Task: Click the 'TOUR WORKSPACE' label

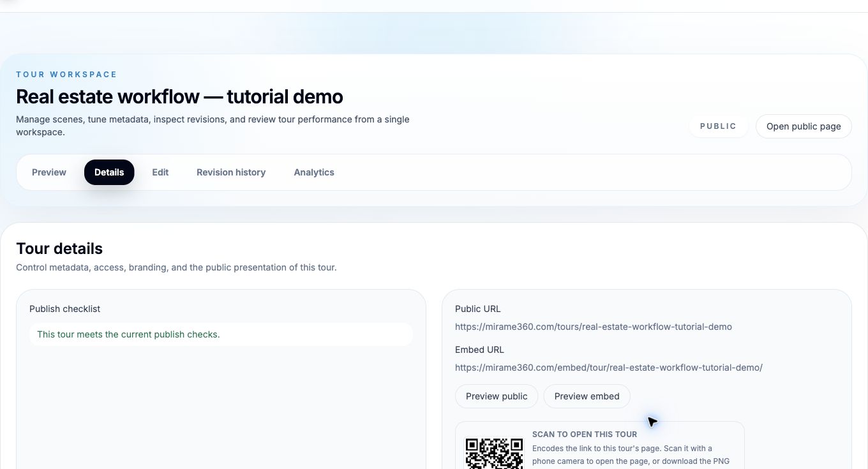Action: tap(66, 75)
